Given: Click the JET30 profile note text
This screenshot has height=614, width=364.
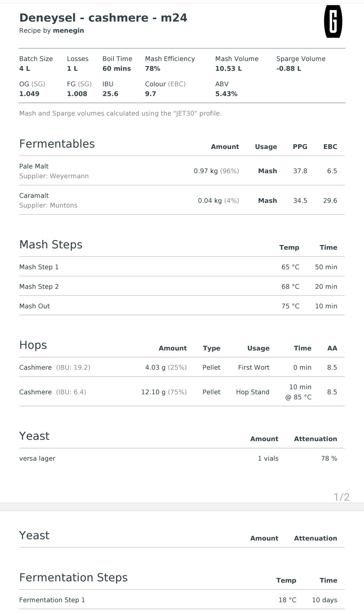Looking at the screenshot, I should [120, 113].
